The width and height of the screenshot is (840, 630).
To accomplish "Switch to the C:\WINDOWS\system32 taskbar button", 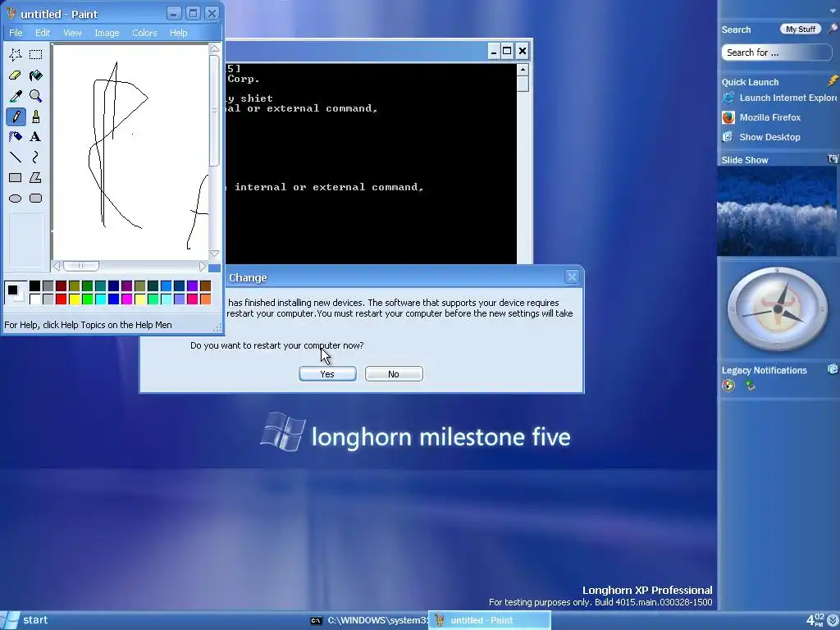I will pyautogui.click(x=368, y=620).
